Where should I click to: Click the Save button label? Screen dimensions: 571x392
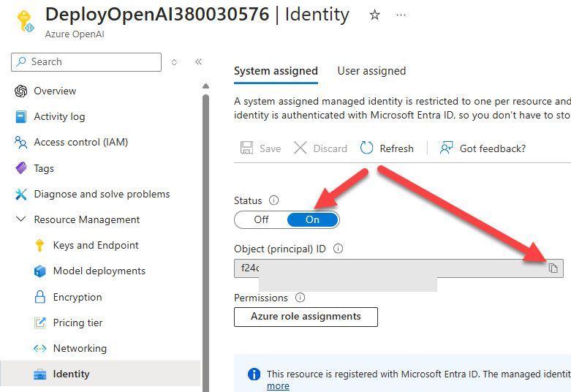click(x=271, y=148)
